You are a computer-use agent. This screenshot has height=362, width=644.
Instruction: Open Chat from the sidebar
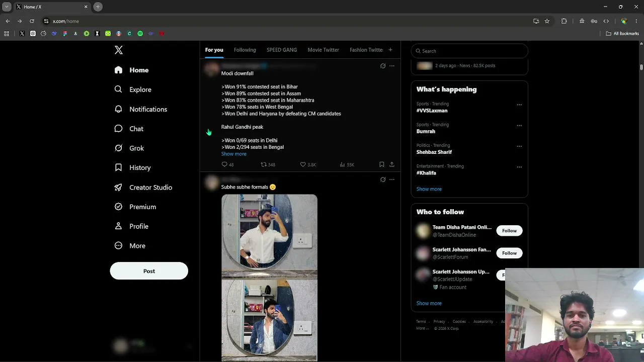tap(129, 129)
